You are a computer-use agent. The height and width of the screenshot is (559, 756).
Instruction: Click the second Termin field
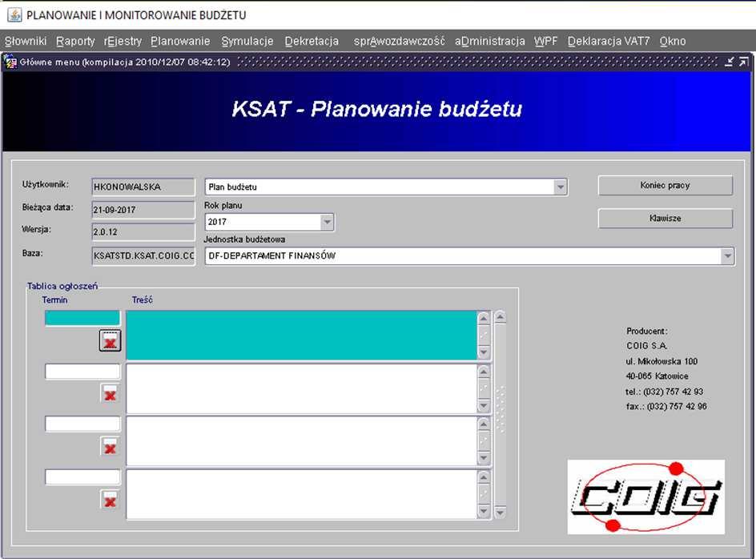pos(82,372)
